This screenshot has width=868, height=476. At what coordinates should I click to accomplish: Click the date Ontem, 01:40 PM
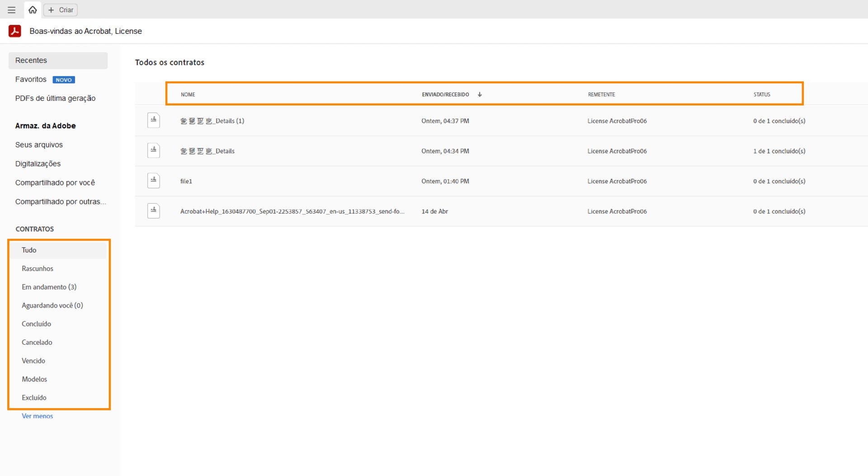pyautogui.click(x=445, y=181)
